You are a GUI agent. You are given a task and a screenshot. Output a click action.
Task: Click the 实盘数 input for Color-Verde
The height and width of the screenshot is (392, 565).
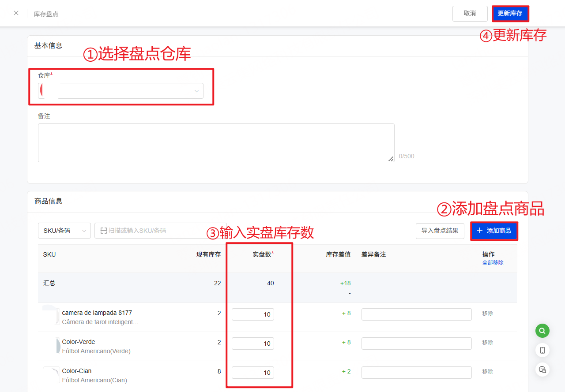(253, 343)
